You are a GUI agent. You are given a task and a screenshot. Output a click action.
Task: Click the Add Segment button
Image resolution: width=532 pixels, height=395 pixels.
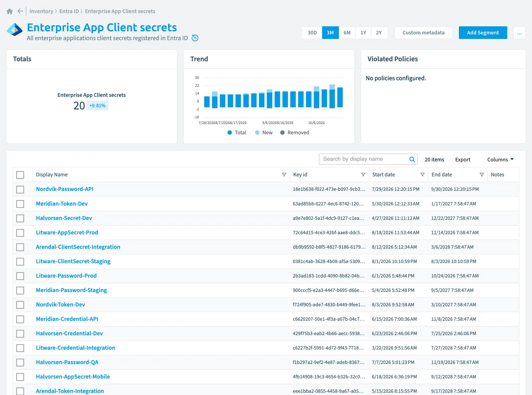point(483,33)
